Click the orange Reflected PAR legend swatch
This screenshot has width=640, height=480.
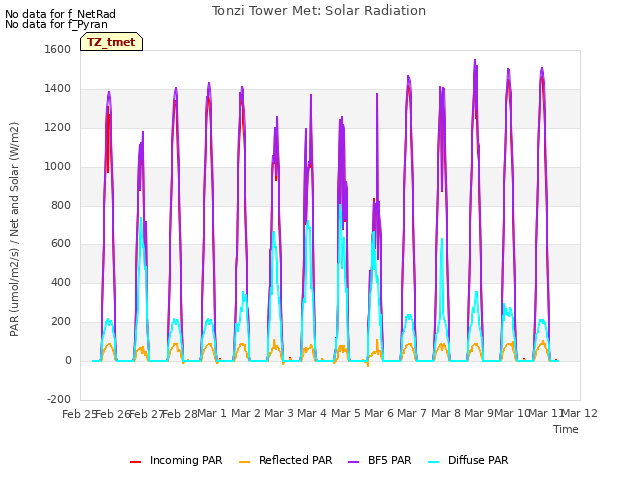click(x=244, y=462)
